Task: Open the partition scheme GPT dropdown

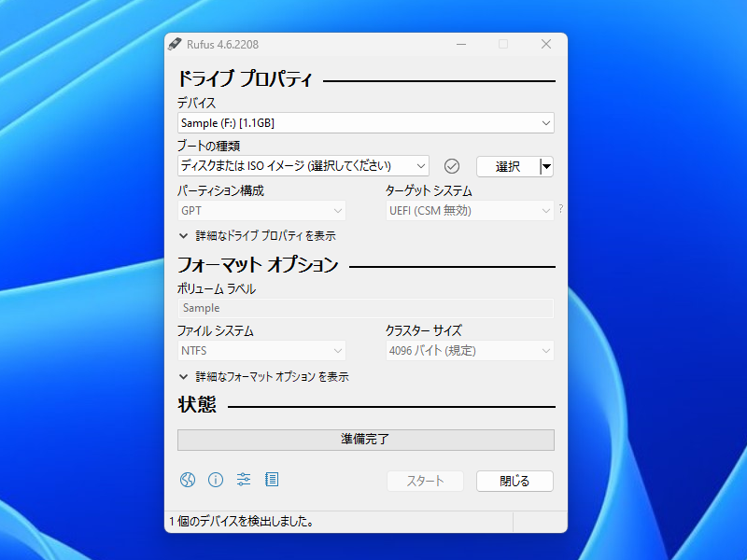Action: [x=261, y=210]
